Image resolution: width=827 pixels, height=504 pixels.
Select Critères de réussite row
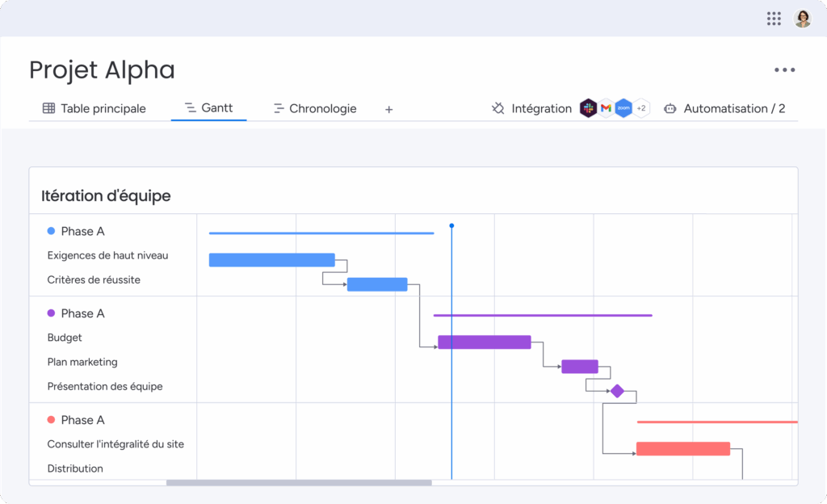94,280
